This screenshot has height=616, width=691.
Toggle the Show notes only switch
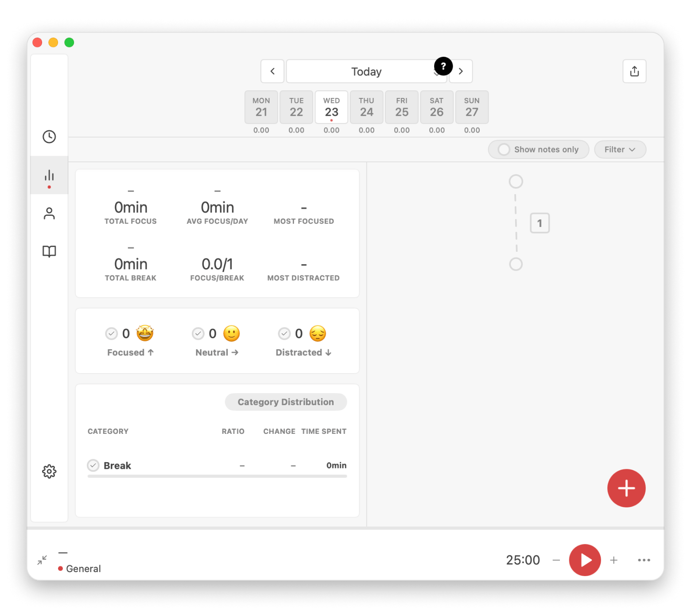[504, 150]
